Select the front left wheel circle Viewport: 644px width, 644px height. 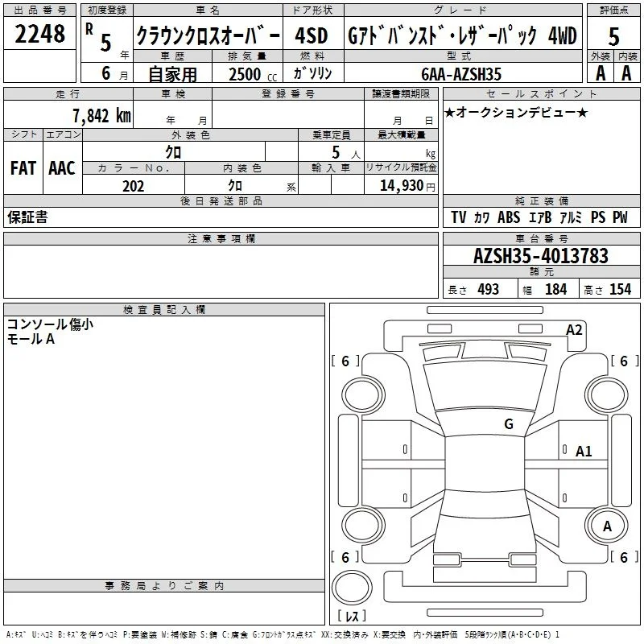[x=363, y=394]
